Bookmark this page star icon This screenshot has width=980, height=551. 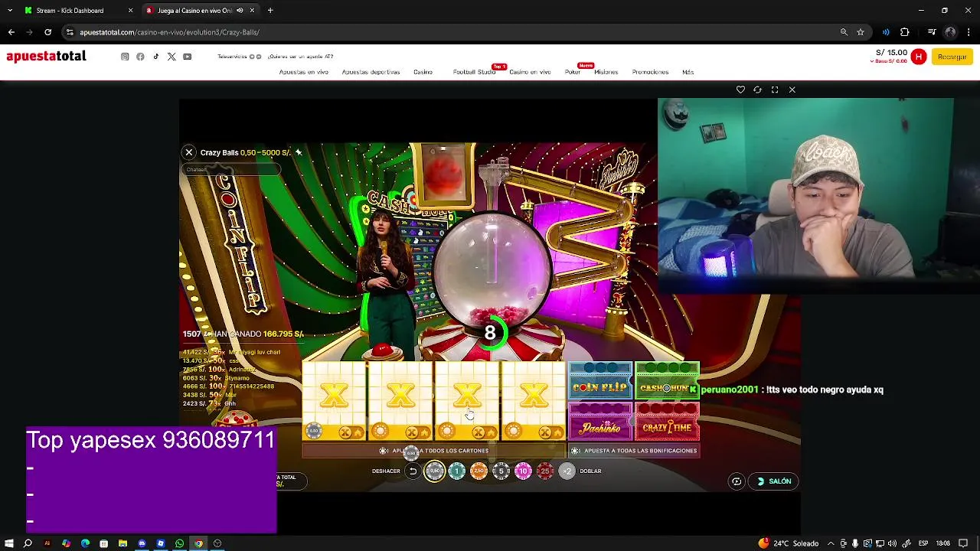861,32
